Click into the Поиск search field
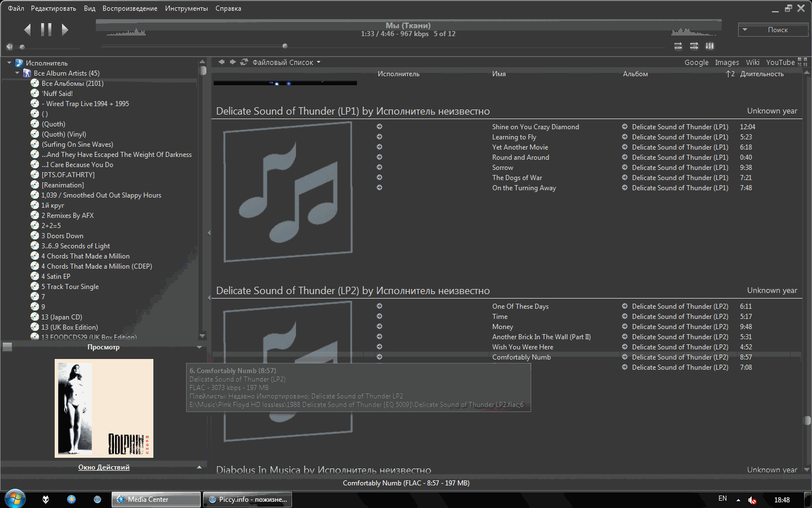The height and width of the screenshot is (508, 812). [x=778, y=30]
